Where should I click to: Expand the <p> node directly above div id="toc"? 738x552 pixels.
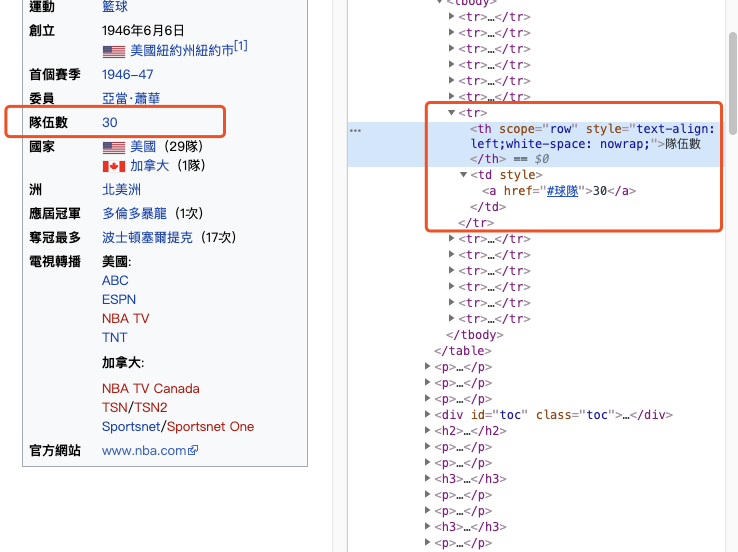[x=427, y=398]
